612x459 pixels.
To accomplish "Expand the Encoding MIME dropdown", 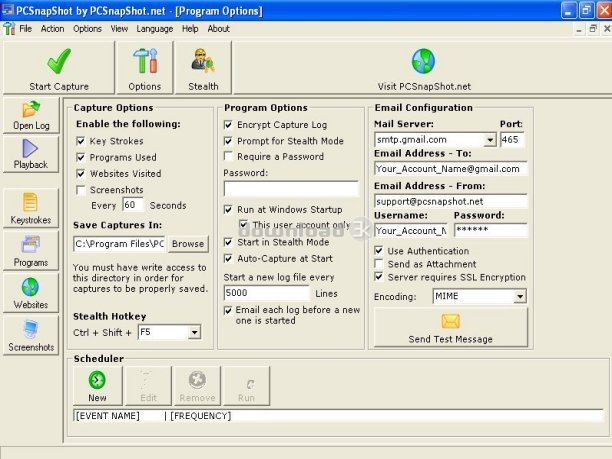I will pos(519,296).
